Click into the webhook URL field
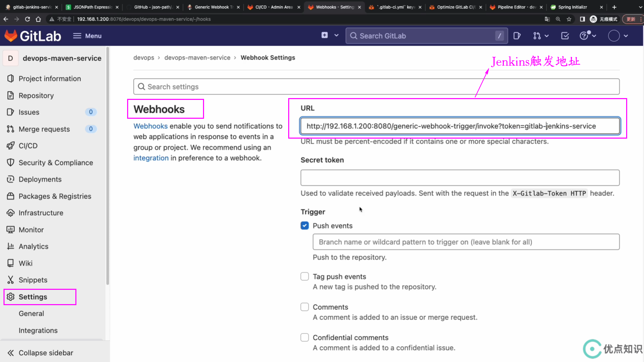Image resolution: width=644 pixels, height=362 pixels. click(460, 126)
